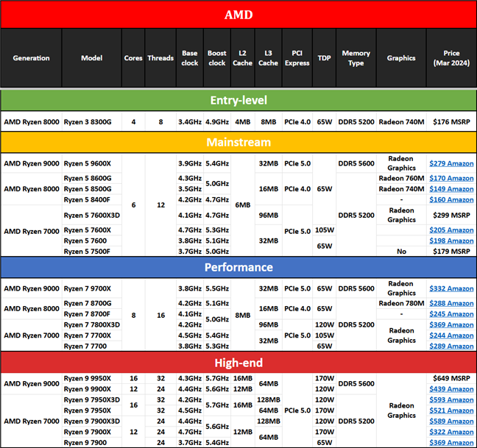
Task: Select the Radeon 760M graphics cell
Action: pos(401,178)
